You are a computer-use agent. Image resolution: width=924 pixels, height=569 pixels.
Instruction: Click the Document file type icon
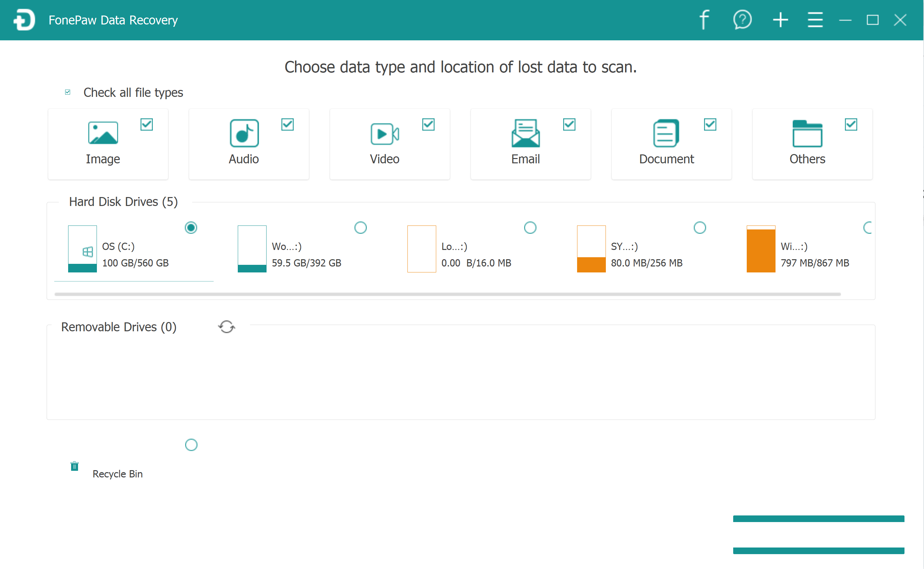coord(666,133)
